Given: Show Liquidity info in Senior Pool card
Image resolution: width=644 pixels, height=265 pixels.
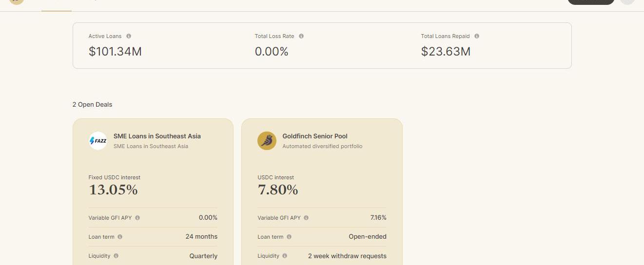Looking at the screenshot, I should [x=285, y=256].
